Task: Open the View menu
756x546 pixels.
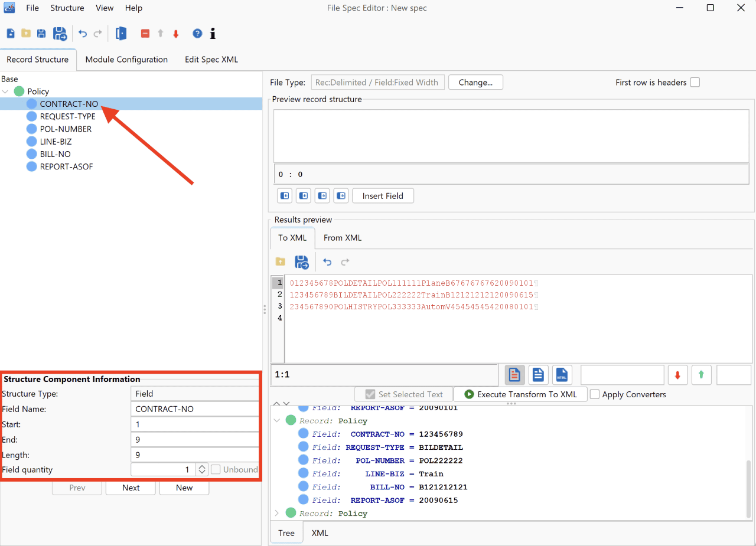Action: (x=105, y=8)
